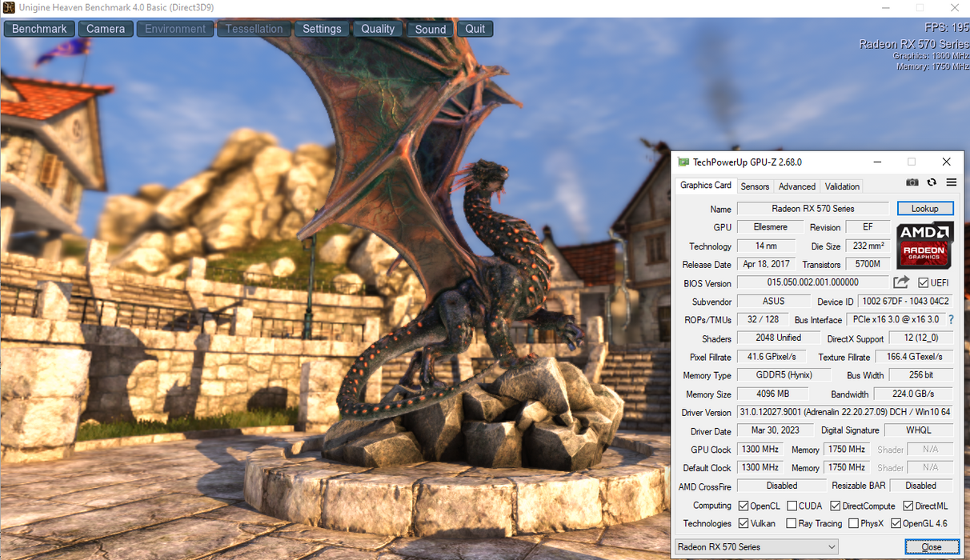Click the AMD Radeon Graphics logo
This screenshot has width=970, height=560.
[924, 246]
